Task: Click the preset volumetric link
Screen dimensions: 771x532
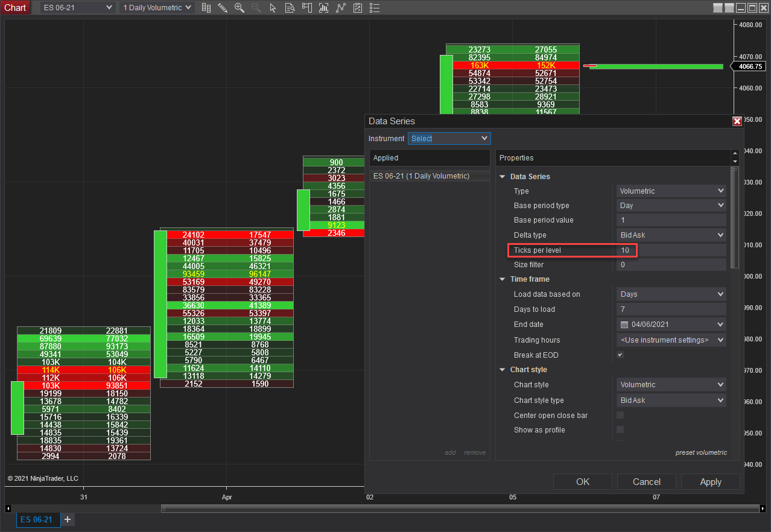Action: pyautogui.click(x=701, y=452)
